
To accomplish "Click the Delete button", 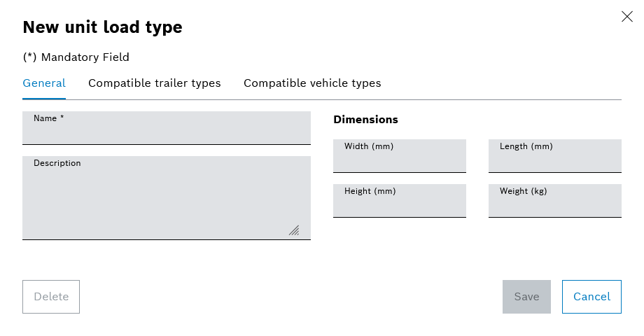I will 51,297.
